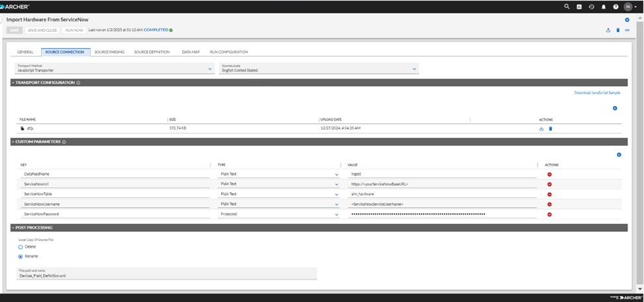Remove the ServiceNowPassword parameter
644x302 pixels.
549,215
